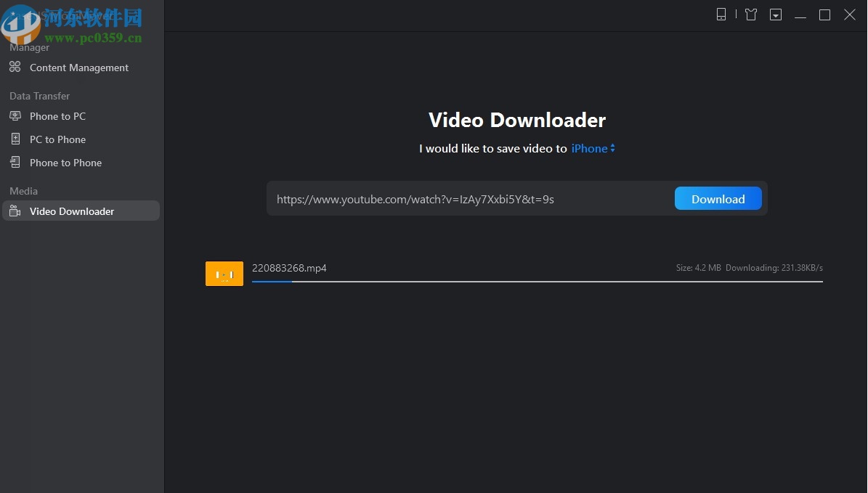Image resolution: width=868 pixels, height=493 pixels.
Task: Click the Video Downloader camera icon
Action: 15,211
